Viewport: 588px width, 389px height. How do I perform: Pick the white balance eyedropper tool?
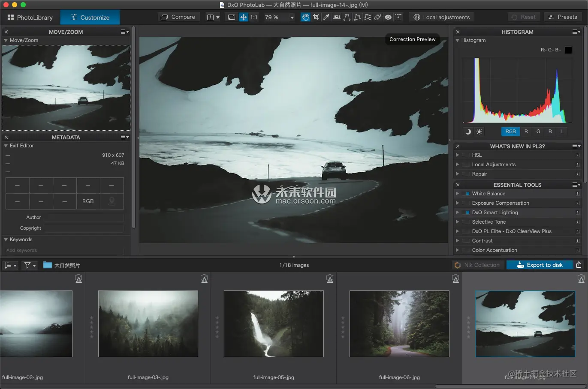(x=326, y=17)
